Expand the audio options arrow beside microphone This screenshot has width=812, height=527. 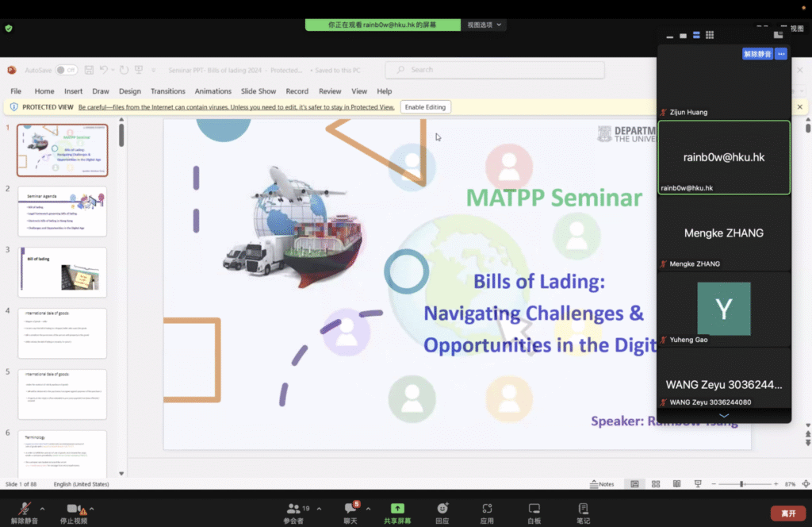[42, 509]
